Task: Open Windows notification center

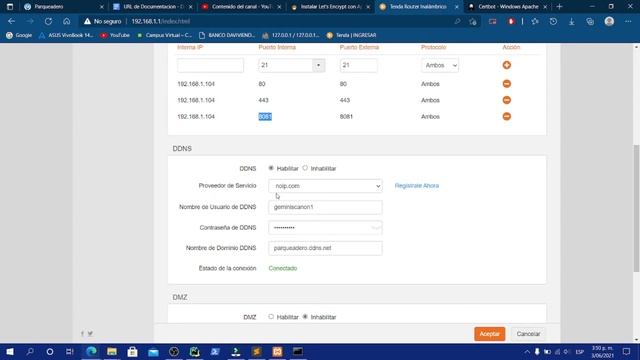Action: 627,351
